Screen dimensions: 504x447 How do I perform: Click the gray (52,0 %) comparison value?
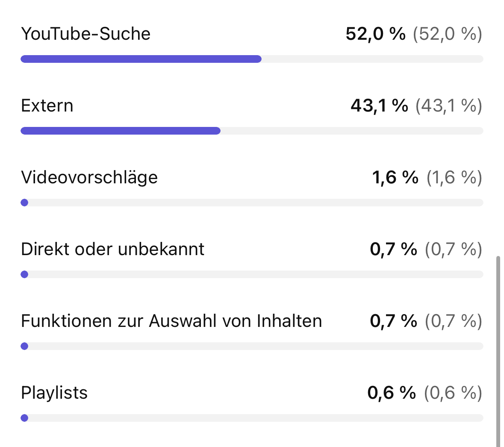[447, 34]
